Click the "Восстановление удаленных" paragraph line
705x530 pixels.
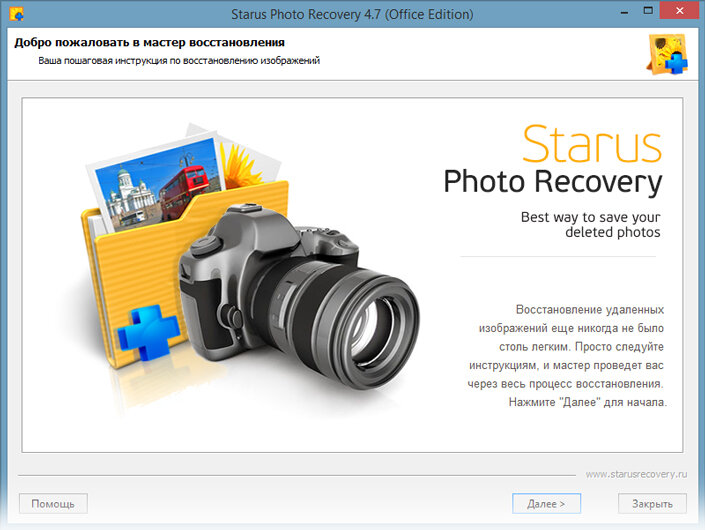[589, 310]
